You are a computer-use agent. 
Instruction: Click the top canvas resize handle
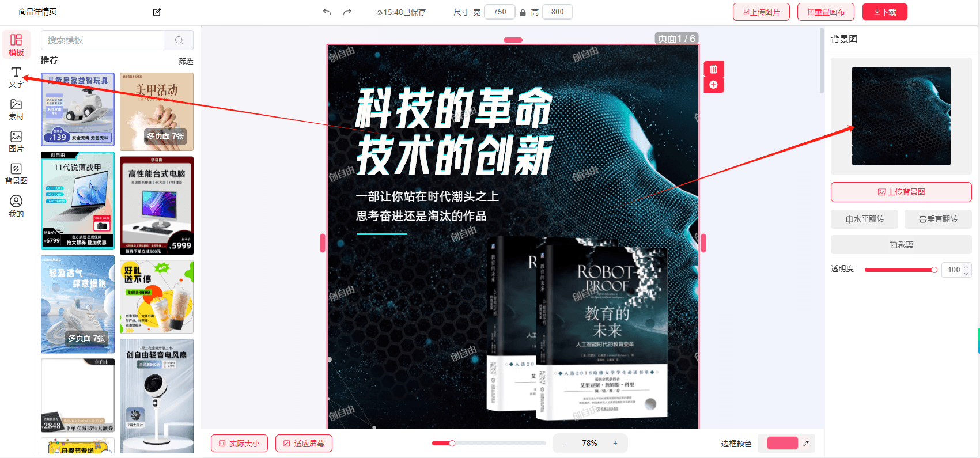pos(513,40)
